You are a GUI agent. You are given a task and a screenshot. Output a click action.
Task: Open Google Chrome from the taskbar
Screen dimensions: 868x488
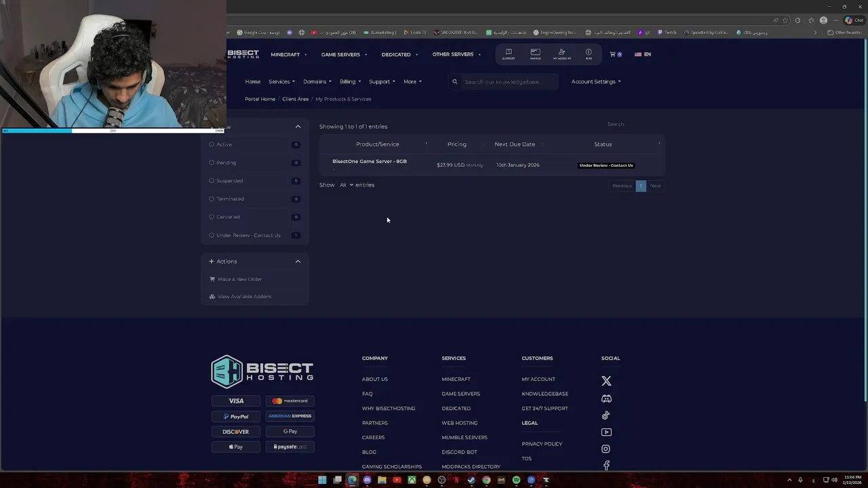(x=486, y=480)
